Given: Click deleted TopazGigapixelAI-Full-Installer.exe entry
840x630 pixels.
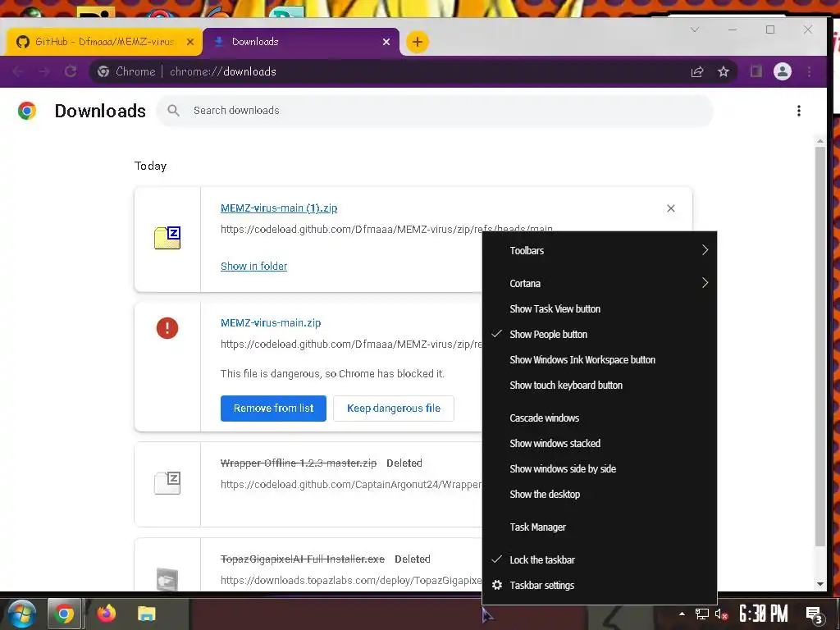Looking at the screenshot, I should (x=302, y=559).
